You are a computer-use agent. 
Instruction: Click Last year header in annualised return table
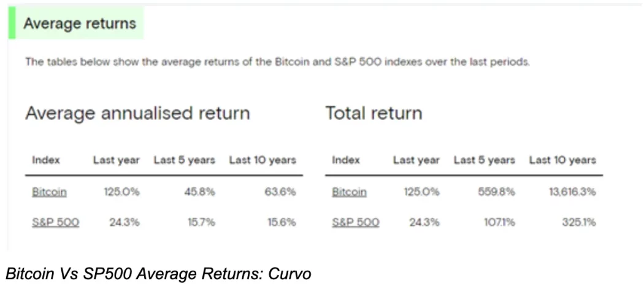click(117, 160)
